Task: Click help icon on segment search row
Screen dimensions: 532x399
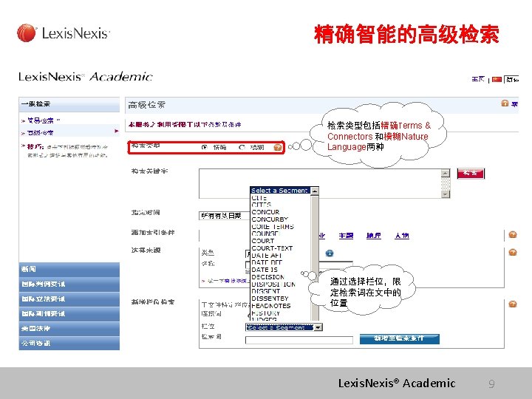Action: coord(513,304)
